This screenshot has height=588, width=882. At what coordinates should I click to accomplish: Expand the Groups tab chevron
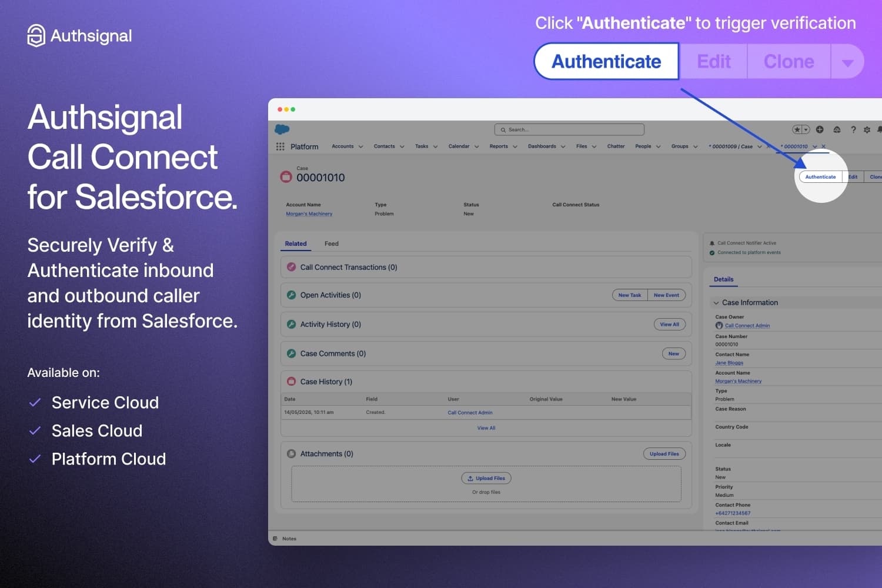(696, 146)
